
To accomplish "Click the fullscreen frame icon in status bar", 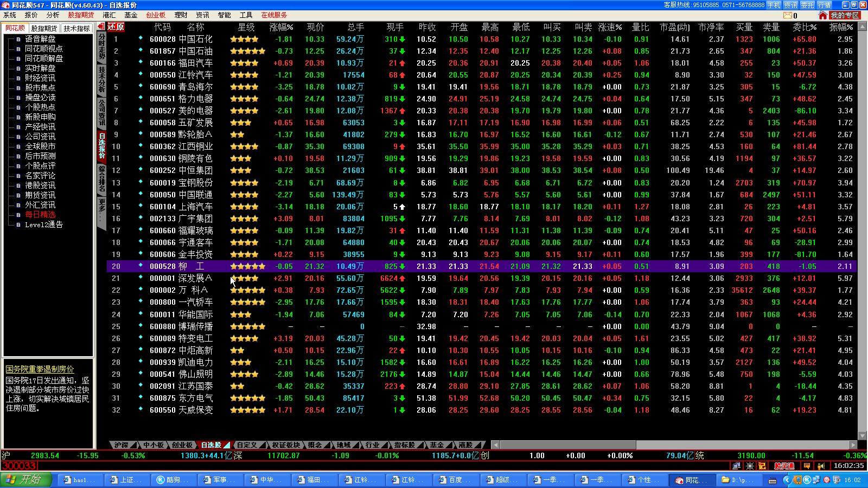I will click(x=750, y=466).
